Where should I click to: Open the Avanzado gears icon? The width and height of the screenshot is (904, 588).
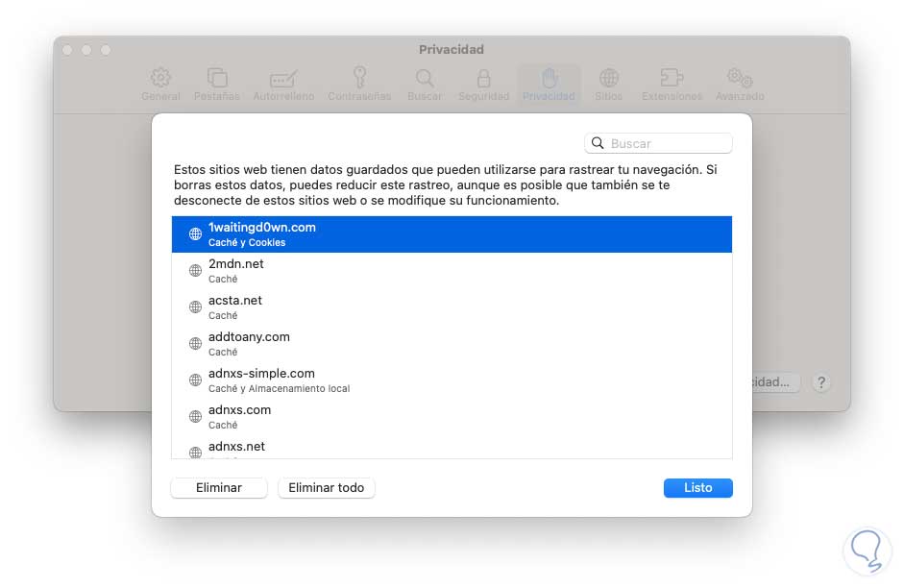739,79
